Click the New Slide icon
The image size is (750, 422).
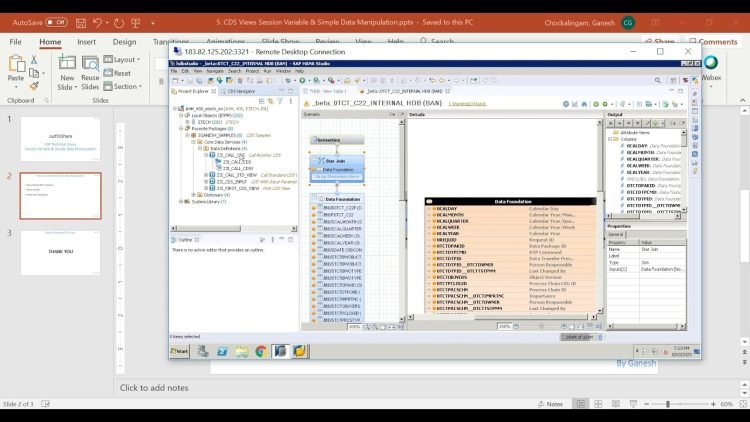click(x=67, y=64)
